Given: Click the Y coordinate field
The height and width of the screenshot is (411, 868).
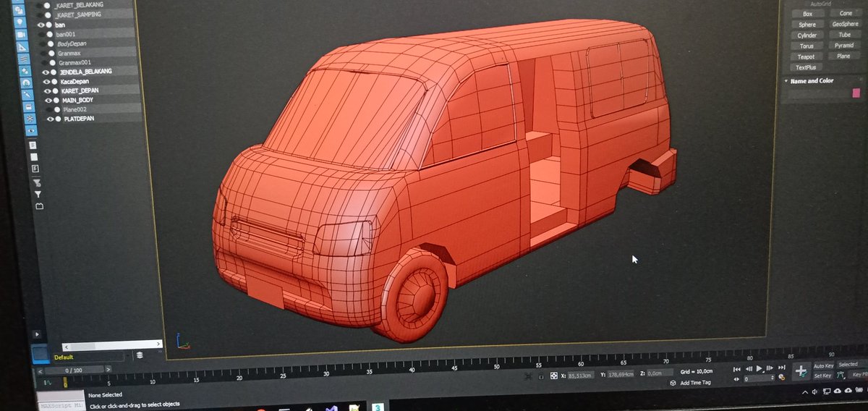Looking at the screenshot, I should coord(620,375).
